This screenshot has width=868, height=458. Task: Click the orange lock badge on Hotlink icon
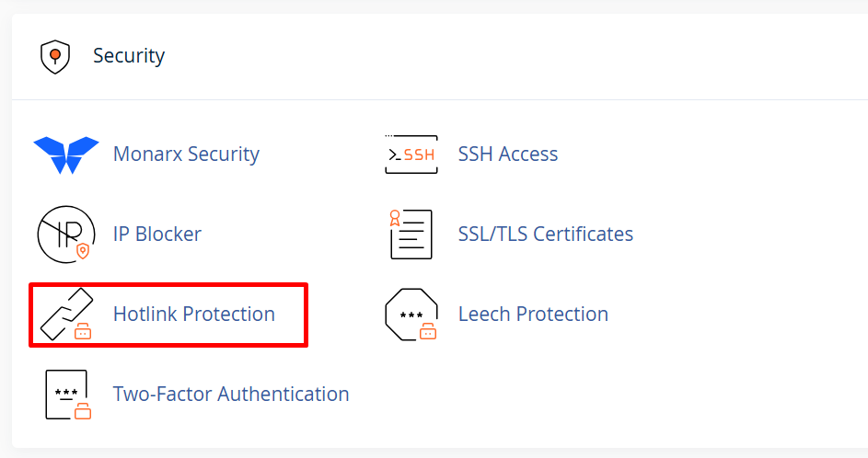(83, 331)
